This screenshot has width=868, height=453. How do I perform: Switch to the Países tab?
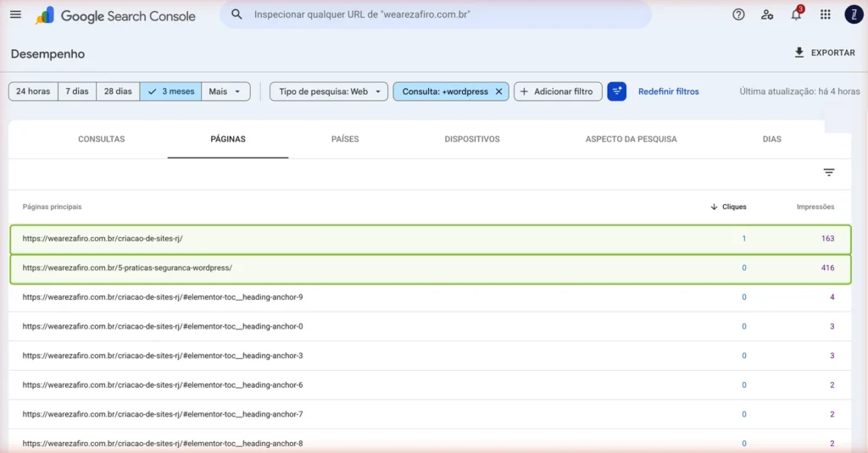[x=345, y=140]
